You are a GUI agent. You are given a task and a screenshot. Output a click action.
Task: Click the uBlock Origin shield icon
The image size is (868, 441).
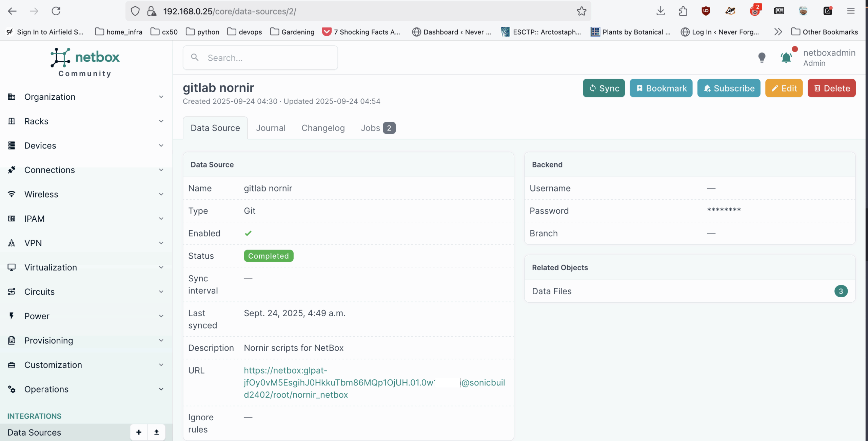coord(706,11)
